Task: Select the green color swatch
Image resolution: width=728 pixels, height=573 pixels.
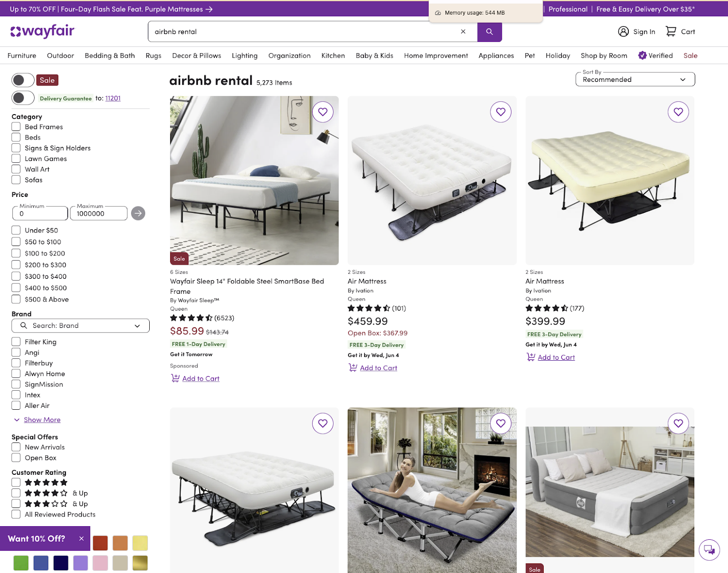Action: tap(21, 563)
